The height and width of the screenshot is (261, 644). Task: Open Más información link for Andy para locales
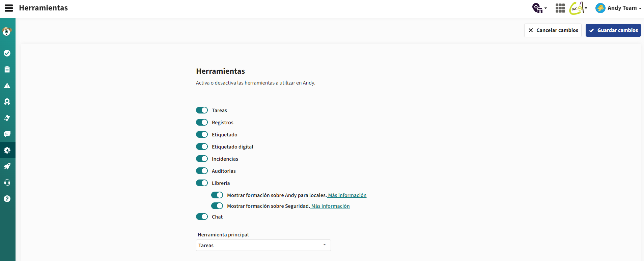pos(347,195)
